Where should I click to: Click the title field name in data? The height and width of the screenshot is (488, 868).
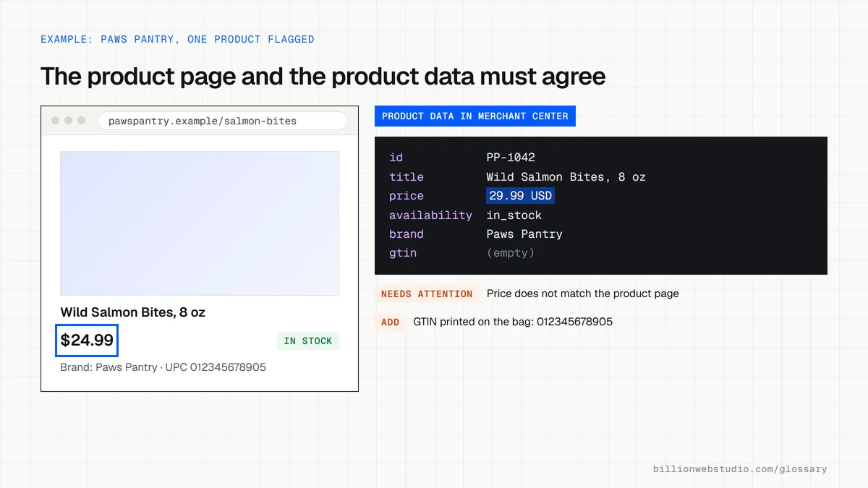(x=407, y=177)
